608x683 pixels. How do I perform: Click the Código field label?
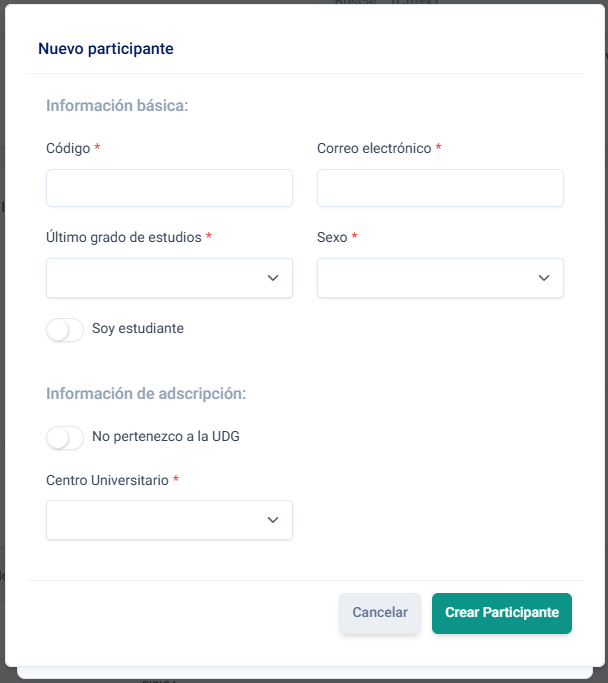68,148
